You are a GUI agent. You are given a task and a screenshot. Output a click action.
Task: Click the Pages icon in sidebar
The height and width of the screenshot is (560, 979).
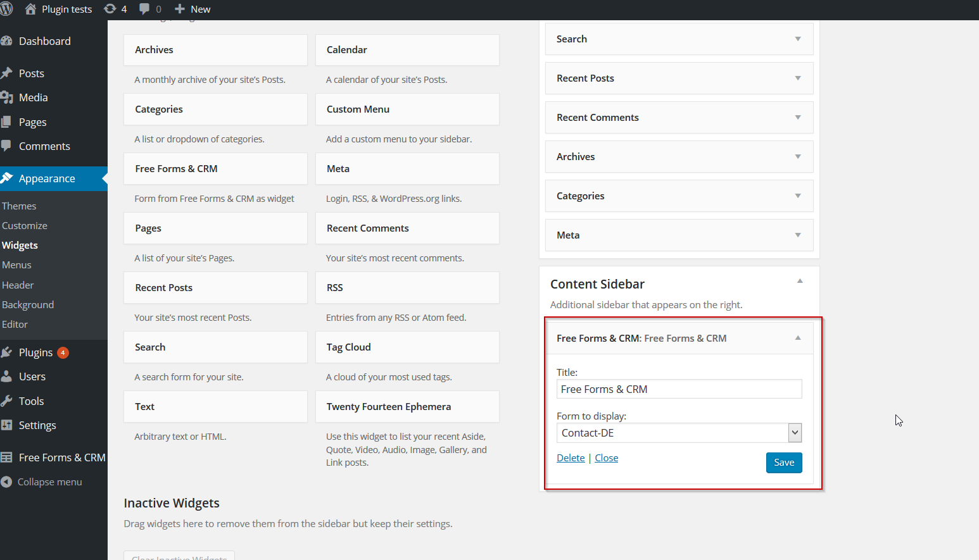point(6,122)
